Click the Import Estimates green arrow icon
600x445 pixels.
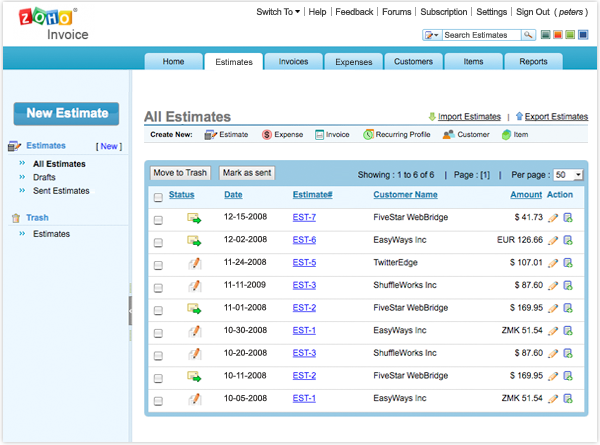click(x=432, y=117)
